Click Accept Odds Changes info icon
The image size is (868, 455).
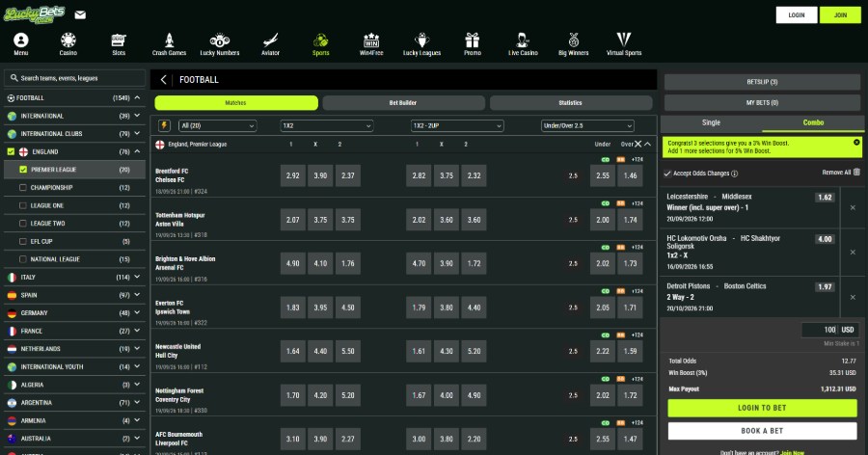[x=735, y=174]
